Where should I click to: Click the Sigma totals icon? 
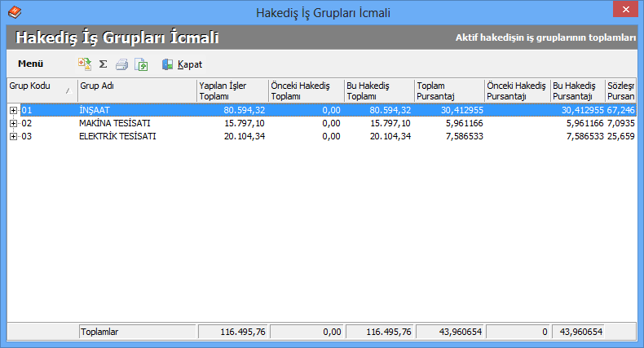pyautogui.click(x=103, y=64)
